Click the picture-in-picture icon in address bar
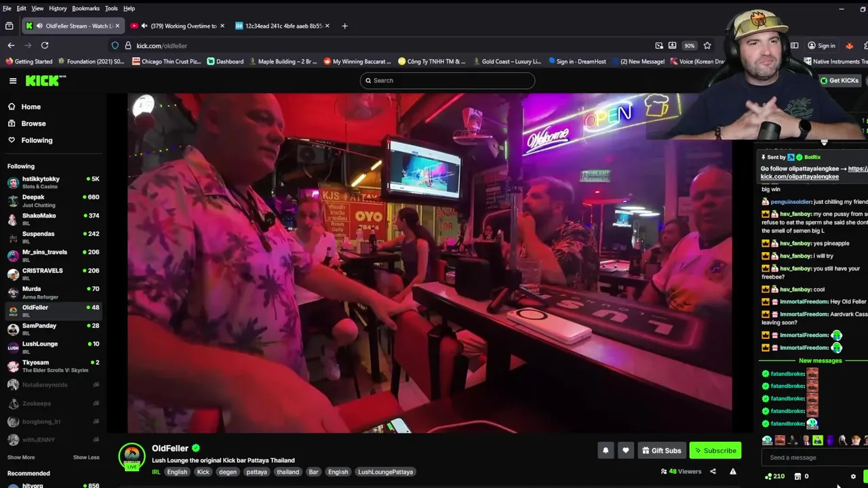Viewport: 868px width, 488px height. (659, 45)
